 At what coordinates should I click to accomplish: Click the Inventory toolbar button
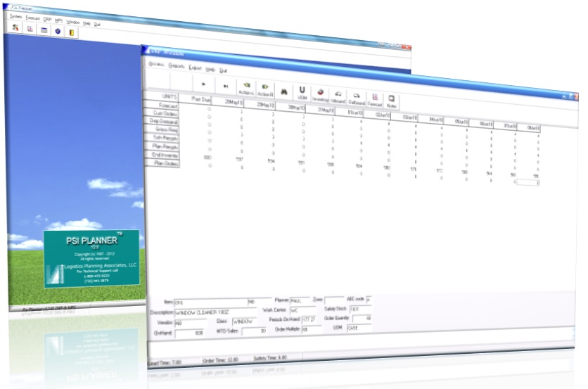pos(320,95)
